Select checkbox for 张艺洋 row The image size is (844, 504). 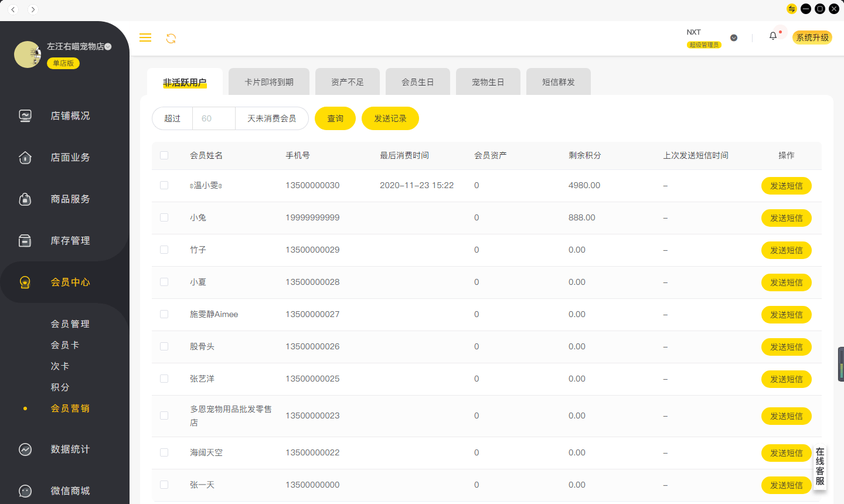click(x=164, y=379)
